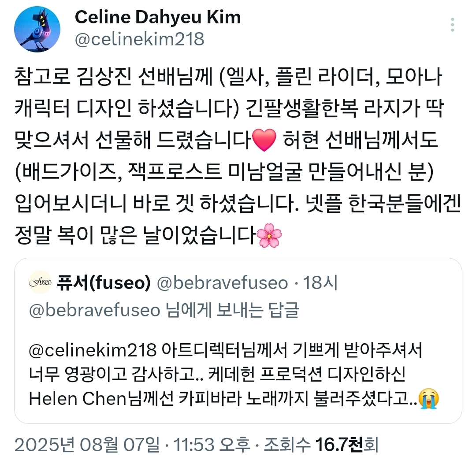Open the 퓨서(fuseo) author name
Viewport: 476px width, 471px height.
(104, 283)
